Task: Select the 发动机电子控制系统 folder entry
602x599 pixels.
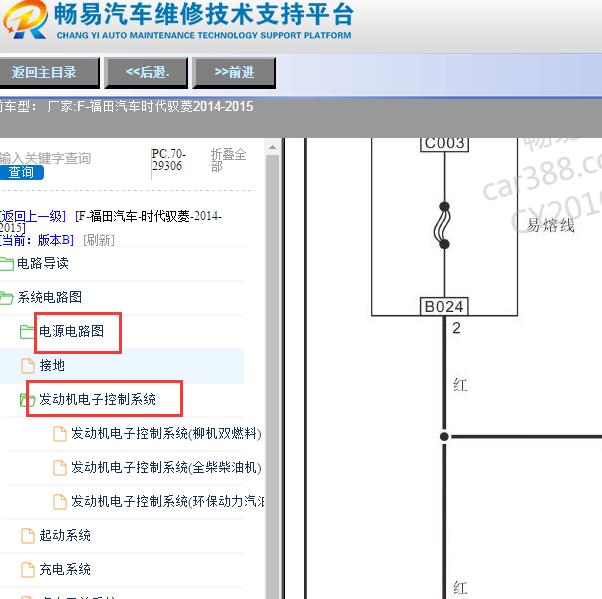Action: [x=98, y=399]
